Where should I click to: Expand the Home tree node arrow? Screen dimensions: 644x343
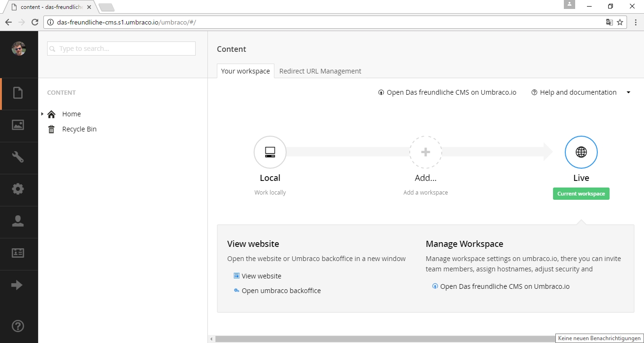42,114
